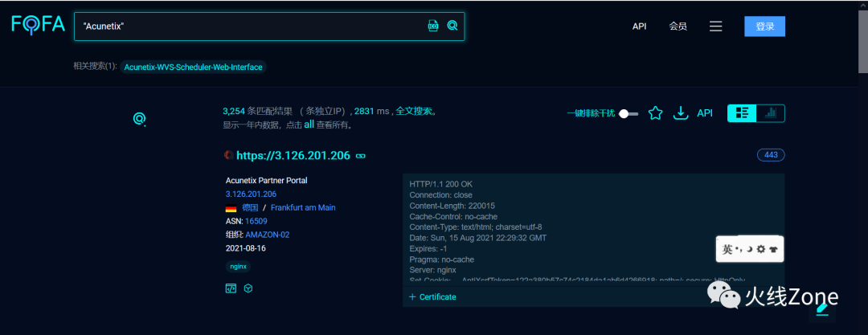Download results with the download icon
The width and height of the screenshot is (868, 335).
coord(680,113)
